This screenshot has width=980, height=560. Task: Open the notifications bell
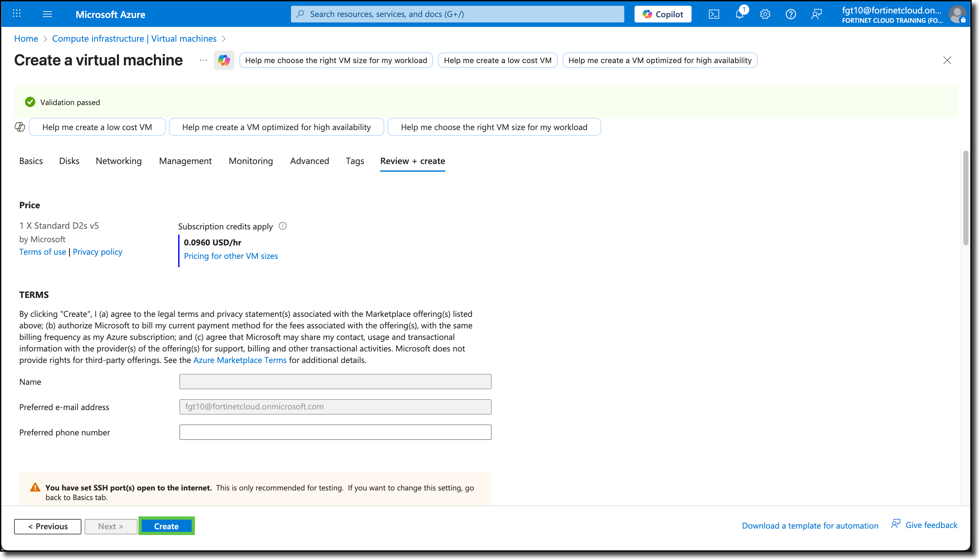coord(739,14)
